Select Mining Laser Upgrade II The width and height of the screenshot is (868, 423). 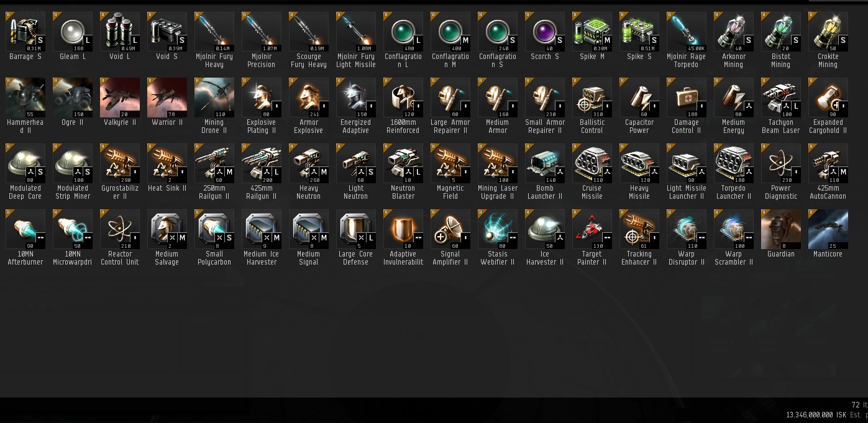click(x=498, y=163)
